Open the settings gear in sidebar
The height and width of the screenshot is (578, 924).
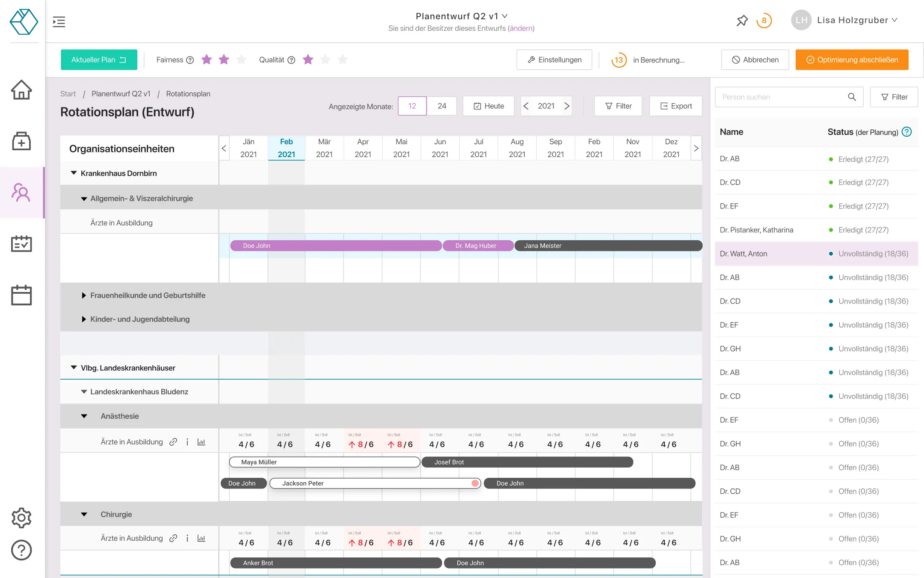[x=21, y=518]
